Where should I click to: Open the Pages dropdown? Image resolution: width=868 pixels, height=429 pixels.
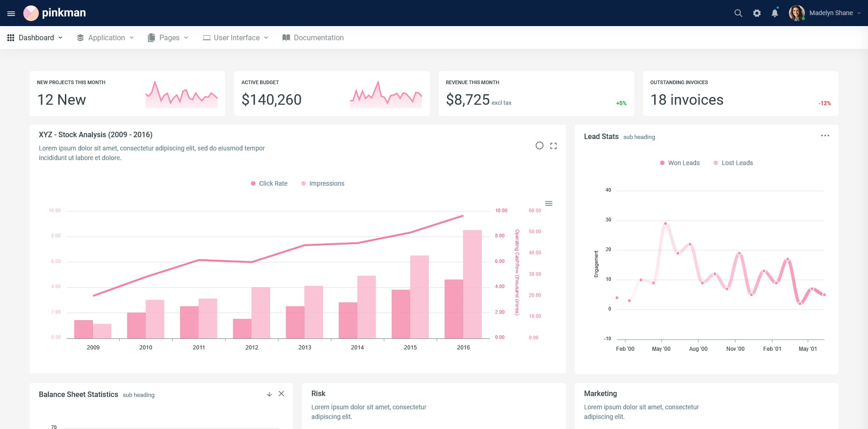[x=168, y=38]
